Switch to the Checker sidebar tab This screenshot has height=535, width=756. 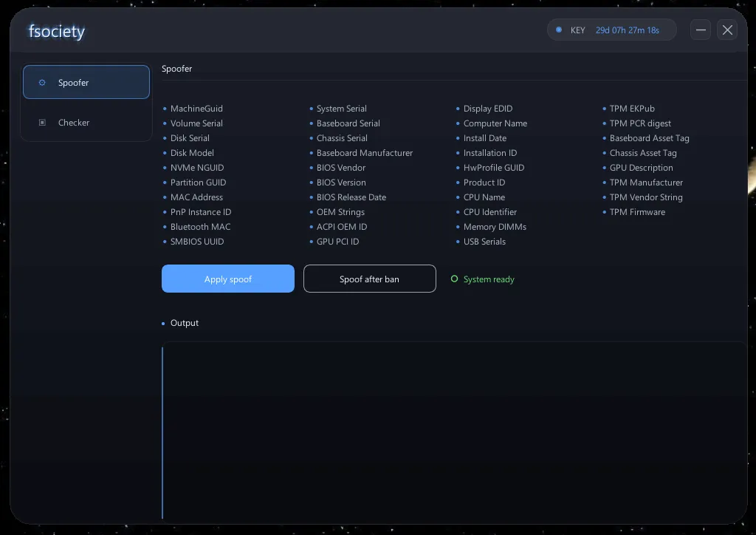tap(86, 123)
